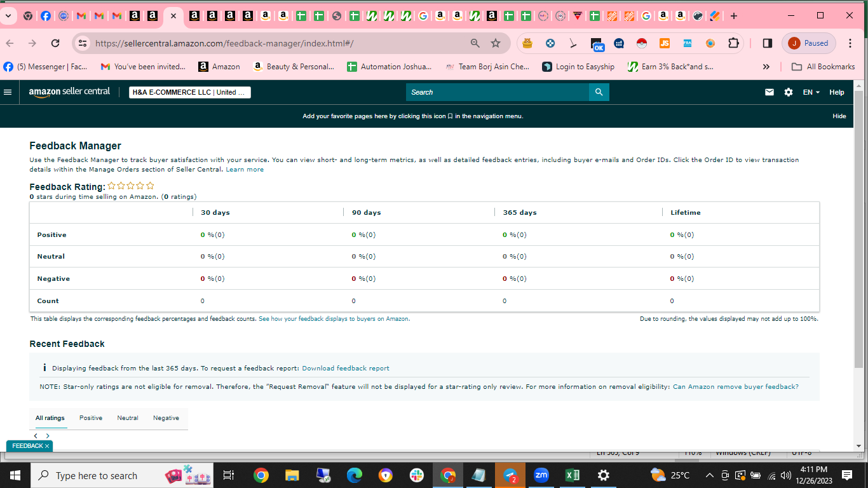Open the Messenger bookmark
This screenshot has width=868, height=488.
pyautogui.click(x=46, y=66)
